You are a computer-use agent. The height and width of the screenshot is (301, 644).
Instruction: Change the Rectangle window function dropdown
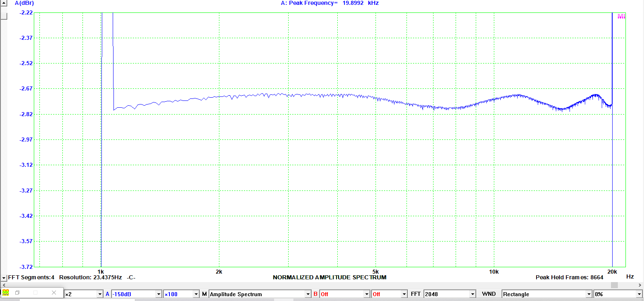589,294
